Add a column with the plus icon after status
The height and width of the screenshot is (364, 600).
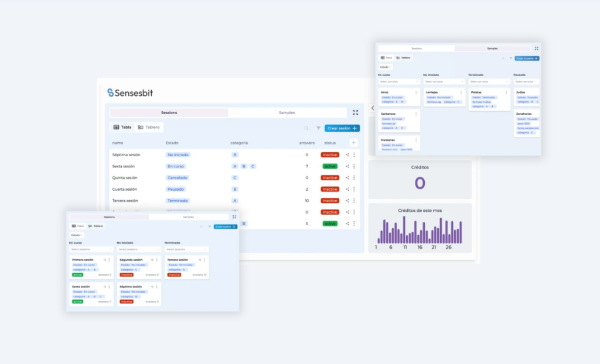353,143
